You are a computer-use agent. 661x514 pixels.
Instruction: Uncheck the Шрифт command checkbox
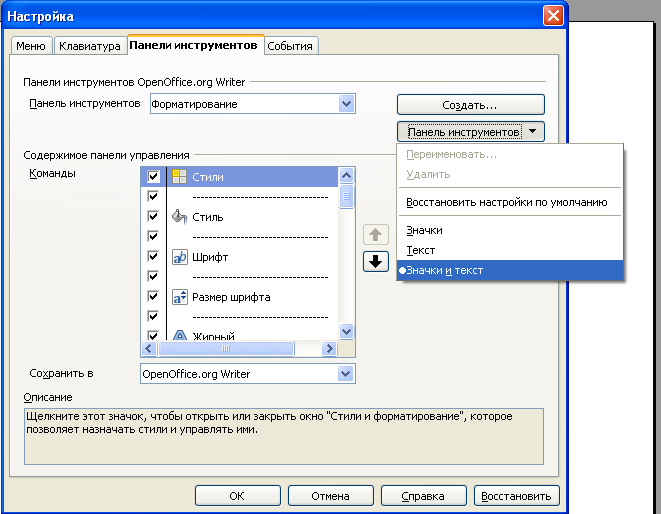(x=153, y=256)
